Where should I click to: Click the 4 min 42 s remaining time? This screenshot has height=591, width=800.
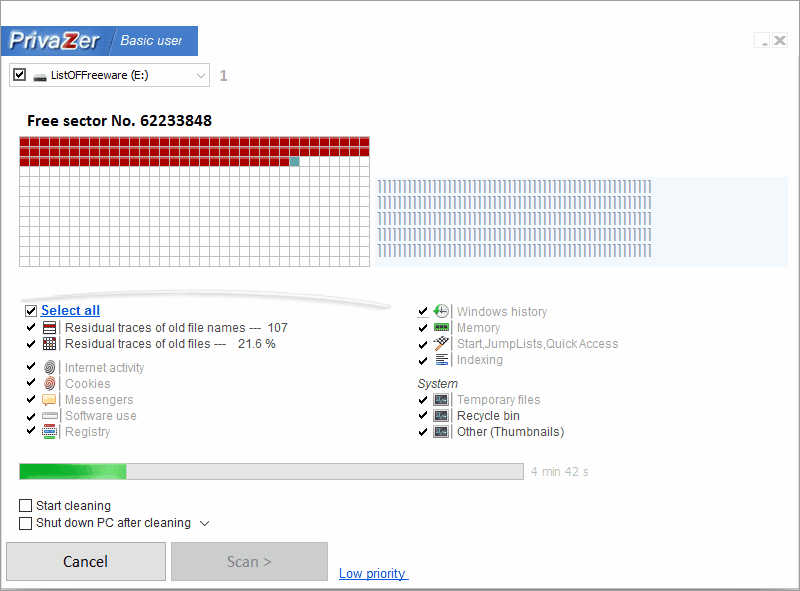pos(559,472)
